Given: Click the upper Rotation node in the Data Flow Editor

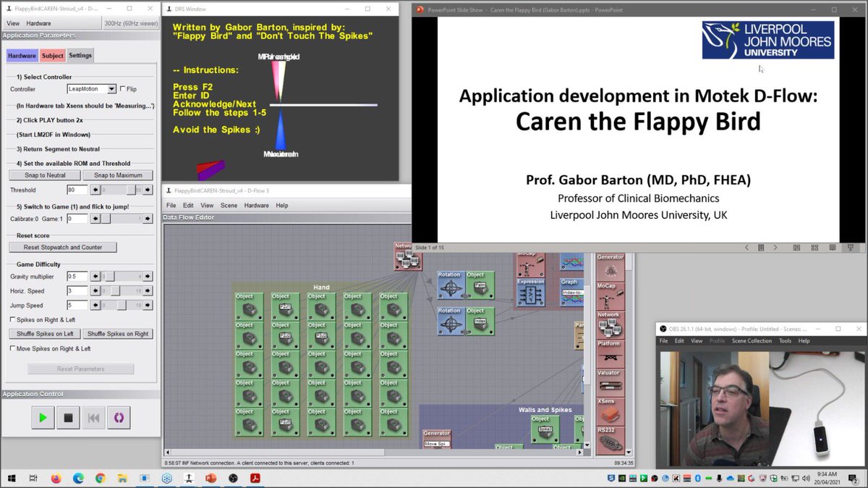Looking at the screenshot, I should point(451,285).
